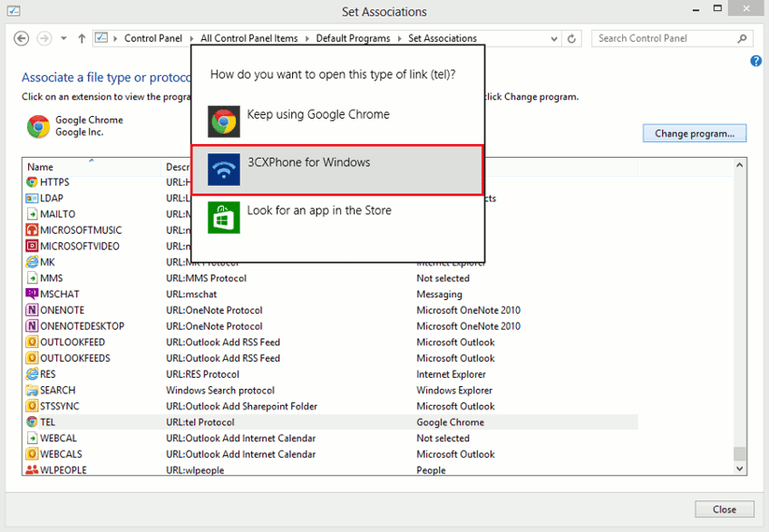Click the vertical scrollbar thumb
The width and height of the screenshot is (769, 532).
point(740,453)
